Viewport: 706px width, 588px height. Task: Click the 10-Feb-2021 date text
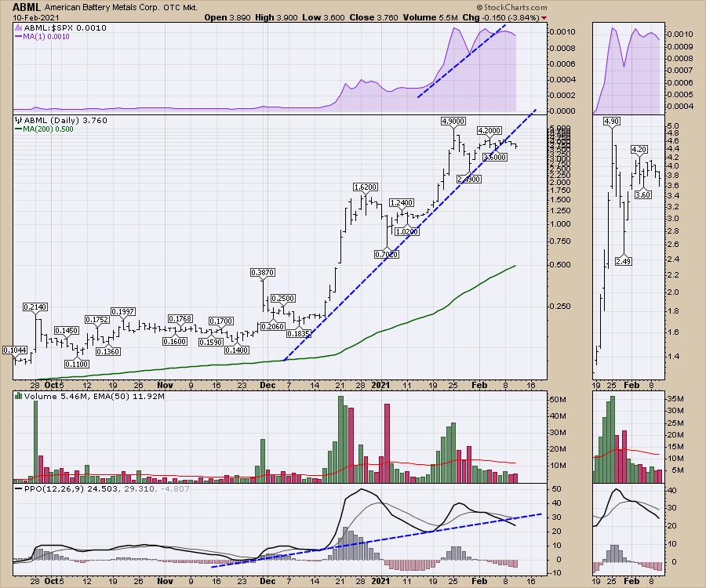(x=30, y=17)
